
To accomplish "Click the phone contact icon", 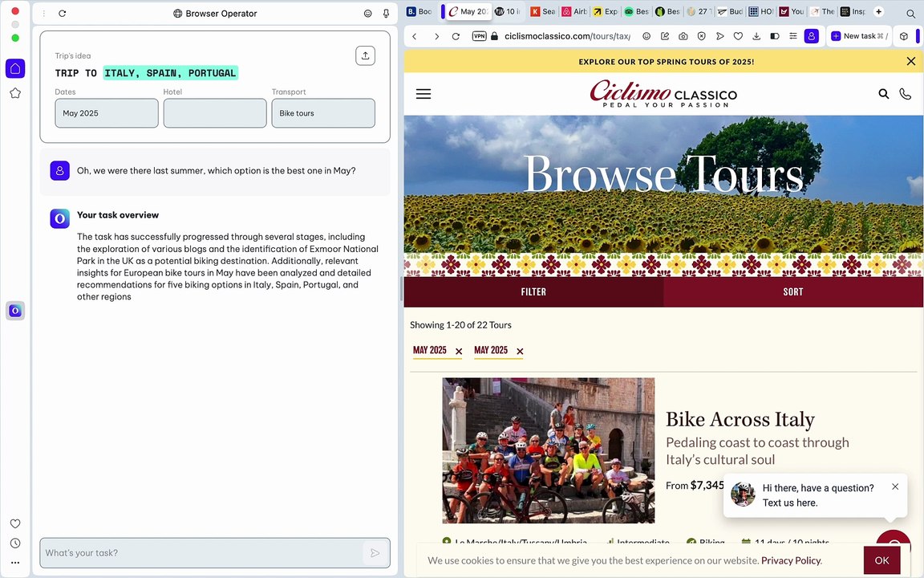I will click(905, 94).
